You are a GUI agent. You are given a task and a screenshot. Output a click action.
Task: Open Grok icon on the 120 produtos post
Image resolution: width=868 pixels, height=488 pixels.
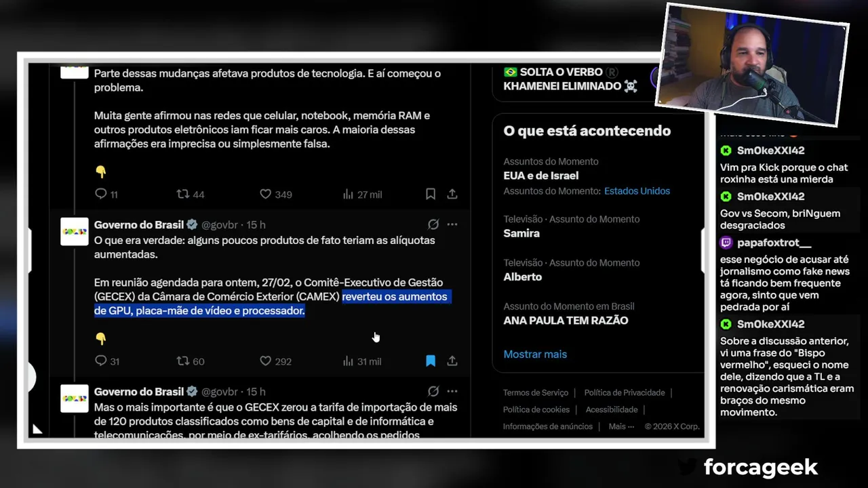coord(433,391)
